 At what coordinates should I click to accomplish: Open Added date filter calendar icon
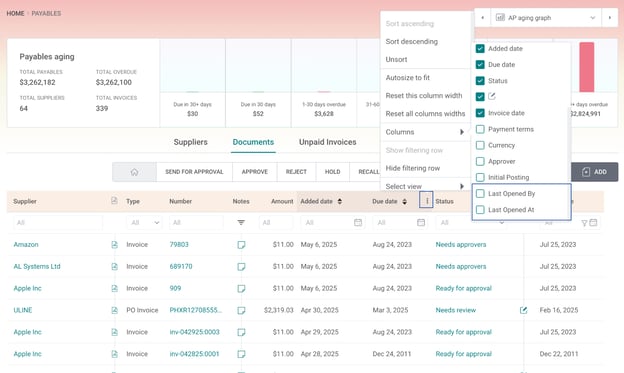[x=358, y=223]
